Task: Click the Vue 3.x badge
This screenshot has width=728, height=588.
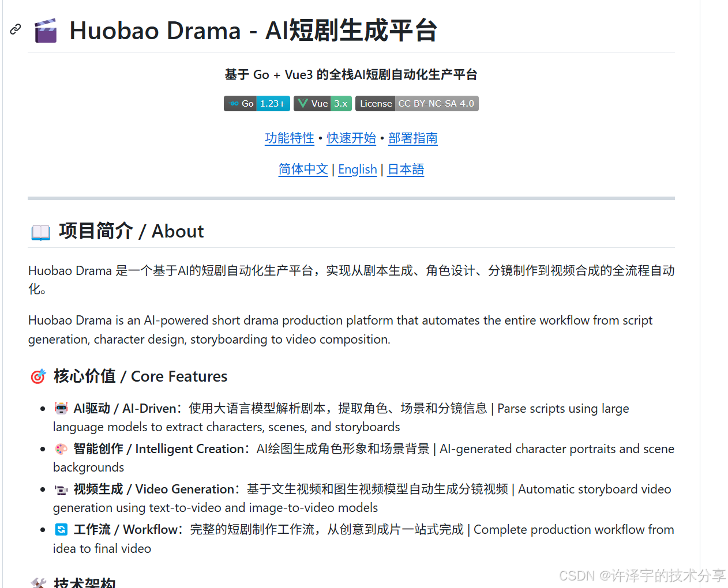Action: click(x=322, y=103)
